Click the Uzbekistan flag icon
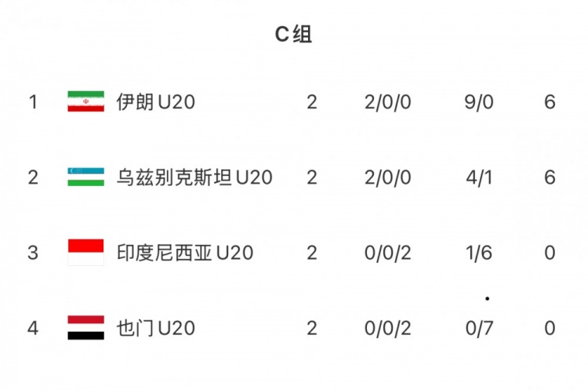 [85, 177]
